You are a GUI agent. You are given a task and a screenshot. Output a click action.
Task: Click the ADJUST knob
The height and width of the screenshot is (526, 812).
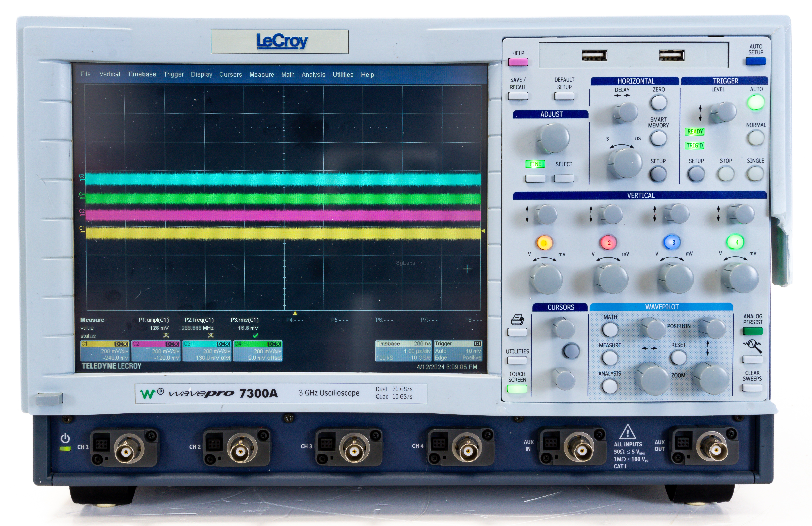click(x=553, y=138)
